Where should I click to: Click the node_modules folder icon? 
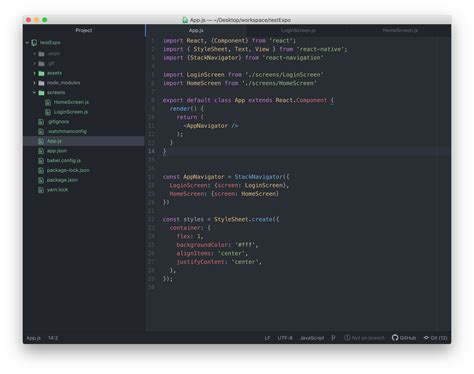pos(41,83)
